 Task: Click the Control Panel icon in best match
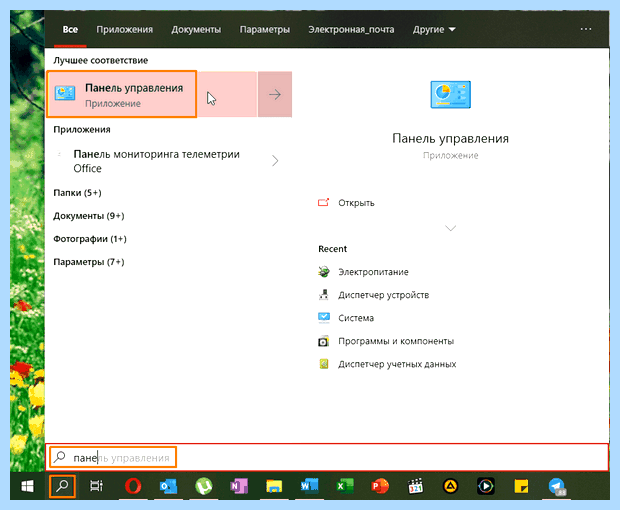pos(65,94)
